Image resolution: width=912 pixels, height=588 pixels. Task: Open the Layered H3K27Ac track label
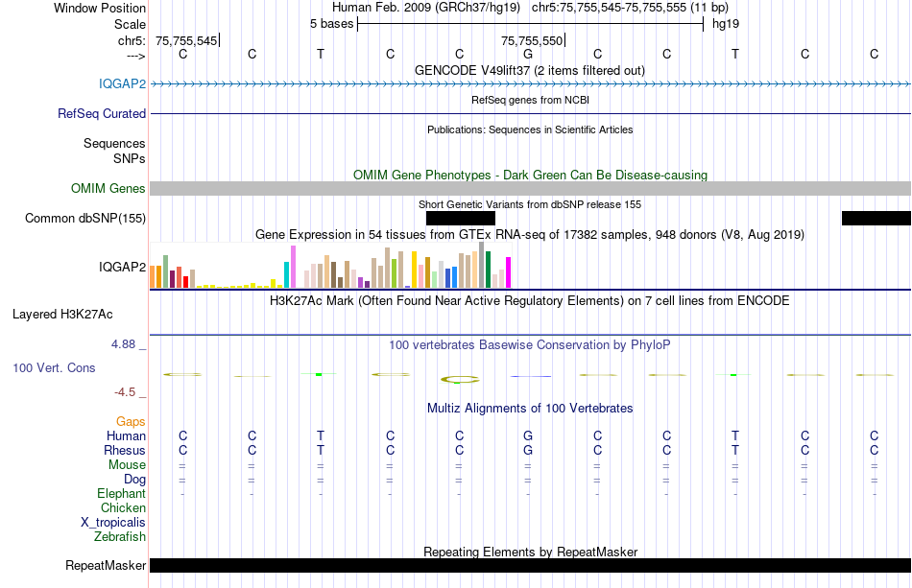pyautogui.click(x=62, y=315)
